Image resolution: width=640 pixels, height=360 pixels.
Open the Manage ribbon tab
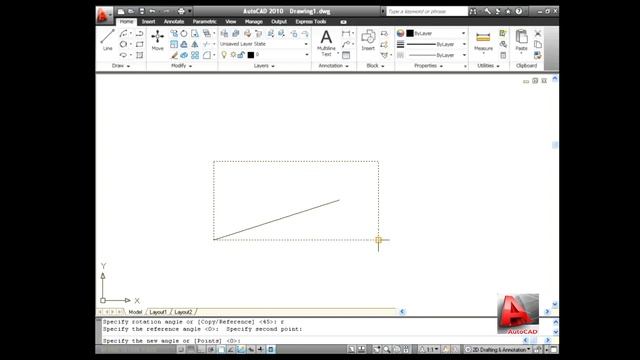254,22
